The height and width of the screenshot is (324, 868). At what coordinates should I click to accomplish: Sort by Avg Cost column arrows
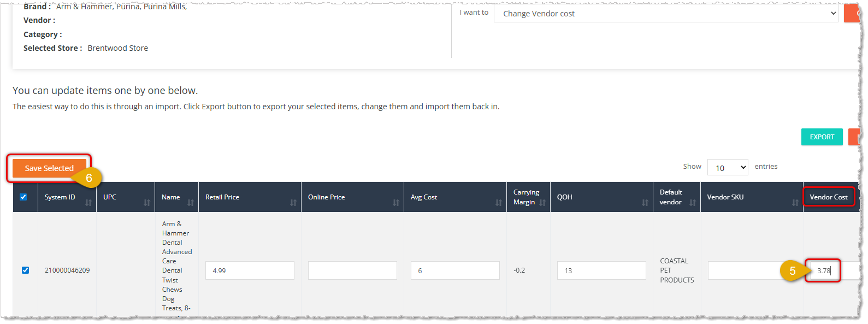click(499, 203)
